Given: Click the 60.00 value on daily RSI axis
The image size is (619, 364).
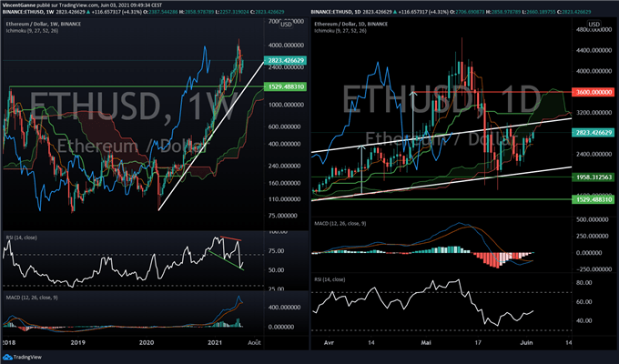Looking at the screenshot, I should tap(583, 301).
